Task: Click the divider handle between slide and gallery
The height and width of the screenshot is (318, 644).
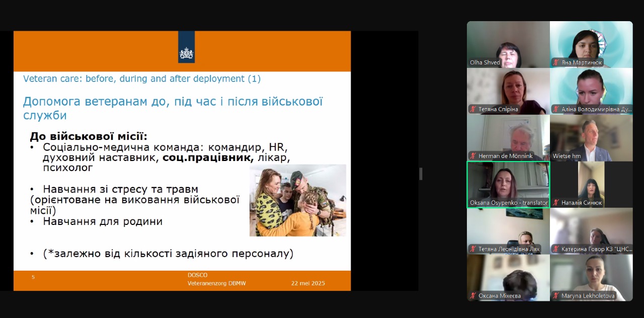Action: 421,173
